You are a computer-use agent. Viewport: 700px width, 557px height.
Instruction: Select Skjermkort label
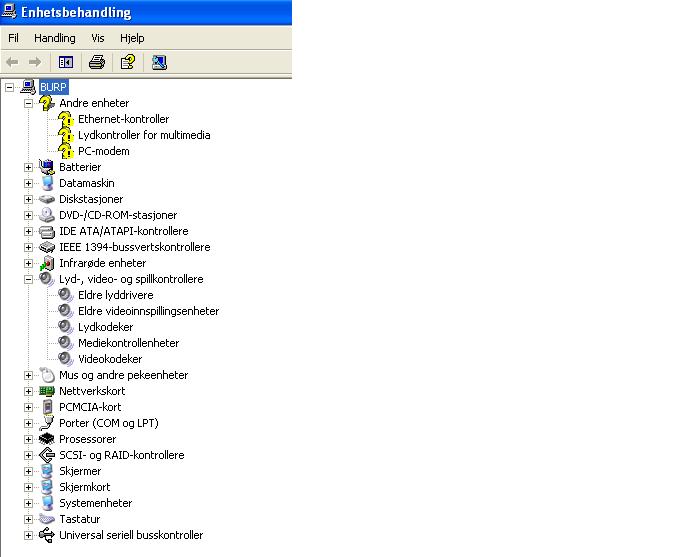[85, 487]
